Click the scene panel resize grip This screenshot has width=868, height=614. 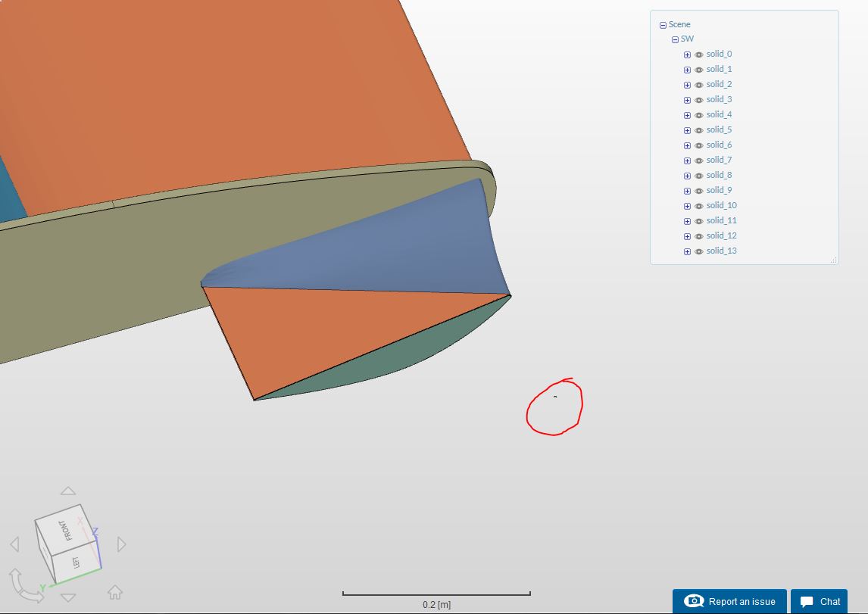pos(834,260)
